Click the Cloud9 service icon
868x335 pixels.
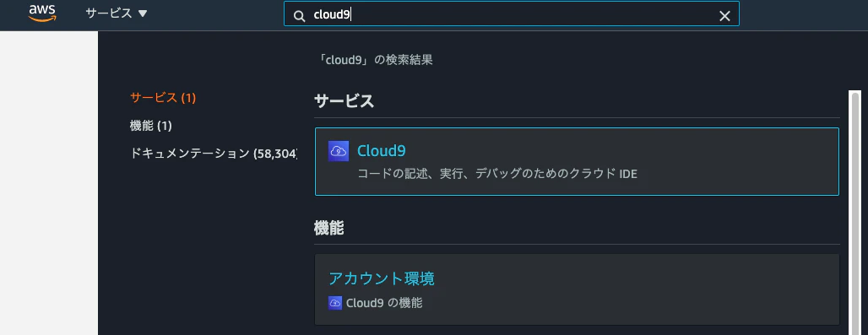(339, 151)
